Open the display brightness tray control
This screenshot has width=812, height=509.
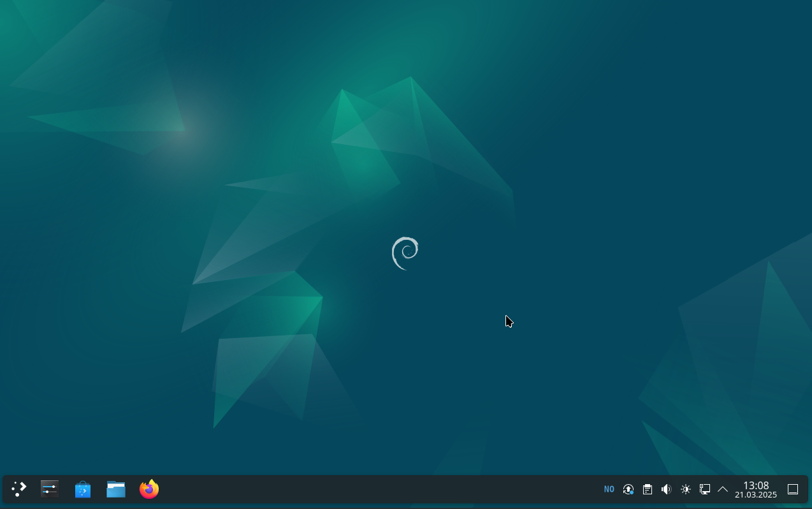[x=686, y=489]
